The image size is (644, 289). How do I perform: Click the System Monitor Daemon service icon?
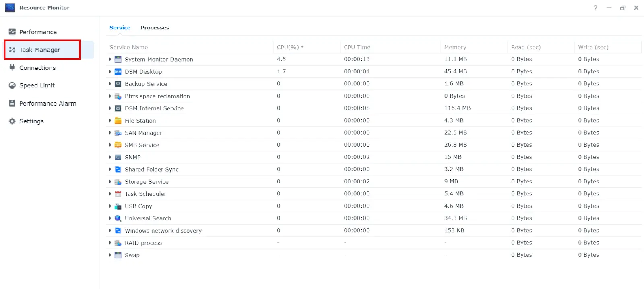coord(118,59)
